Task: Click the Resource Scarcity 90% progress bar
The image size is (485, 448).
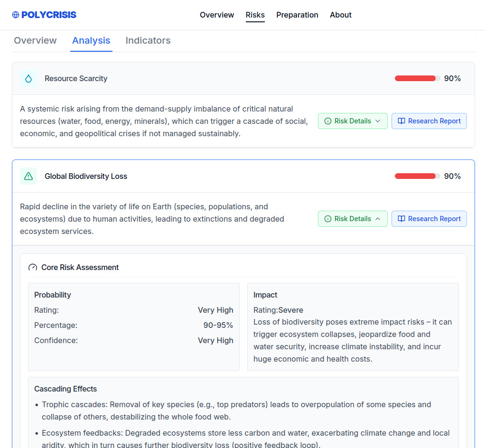Action: pos(417,79)
